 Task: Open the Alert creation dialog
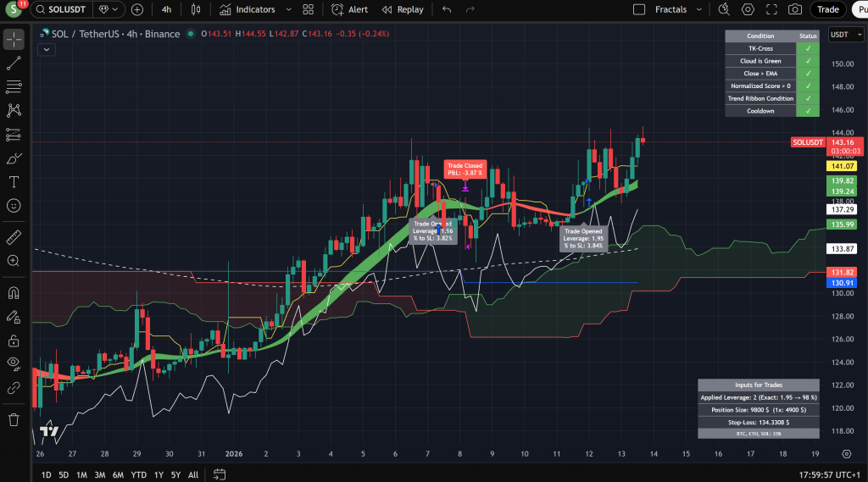(349, 9)
